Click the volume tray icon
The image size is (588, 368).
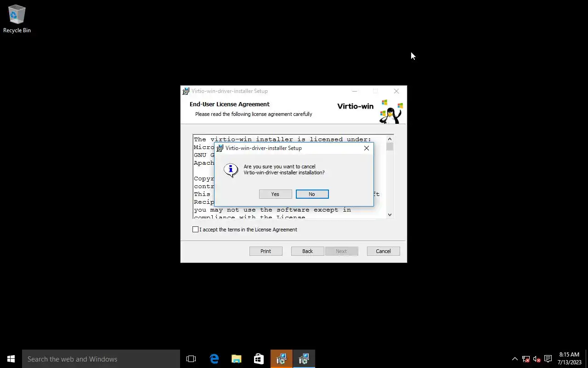click(x=537, y=359)
